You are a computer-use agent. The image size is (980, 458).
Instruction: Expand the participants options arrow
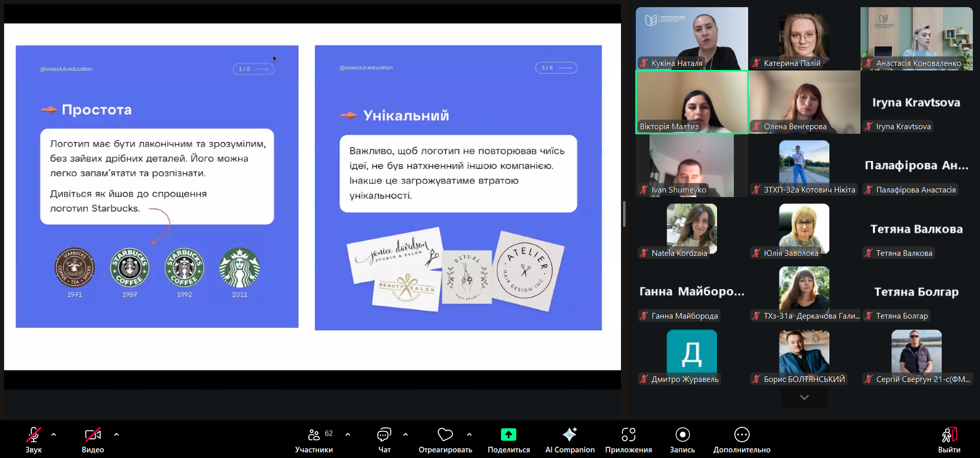coord(348,435)
